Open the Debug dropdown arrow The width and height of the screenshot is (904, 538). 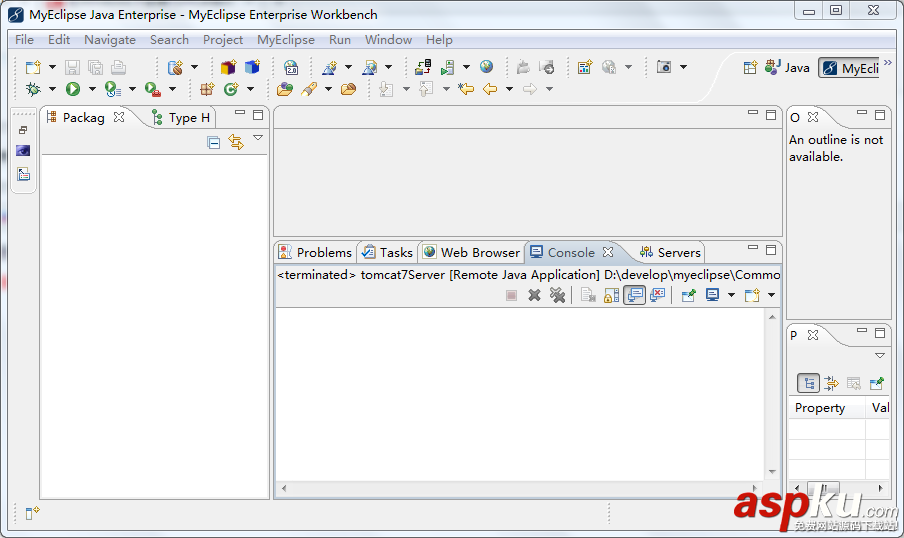[x=52, y=89]
